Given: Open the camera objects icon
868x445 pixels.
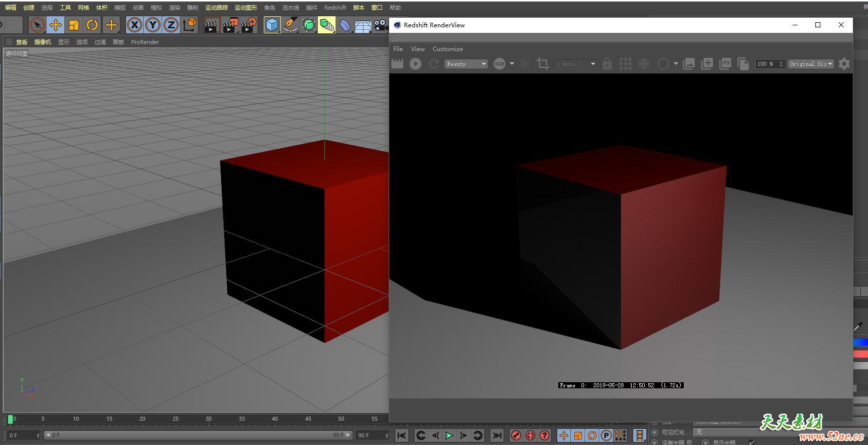Looking at the screenshot, I should [381, 25].
